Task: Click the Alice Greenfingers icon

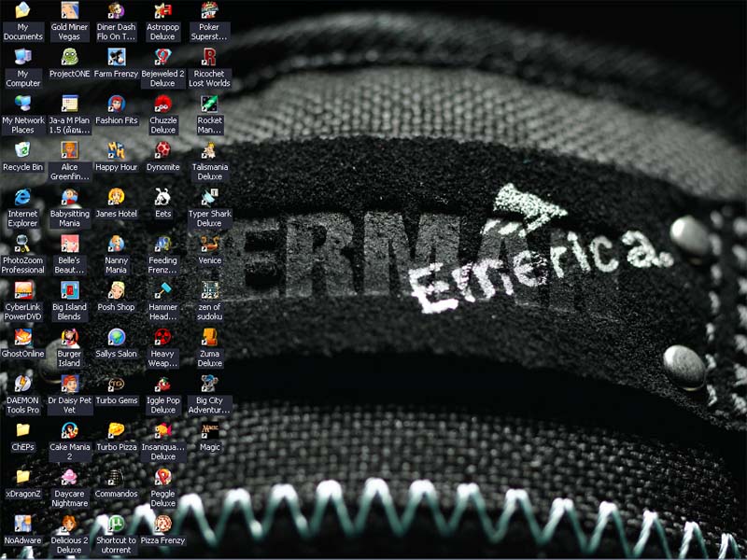Action: point(69,150)
